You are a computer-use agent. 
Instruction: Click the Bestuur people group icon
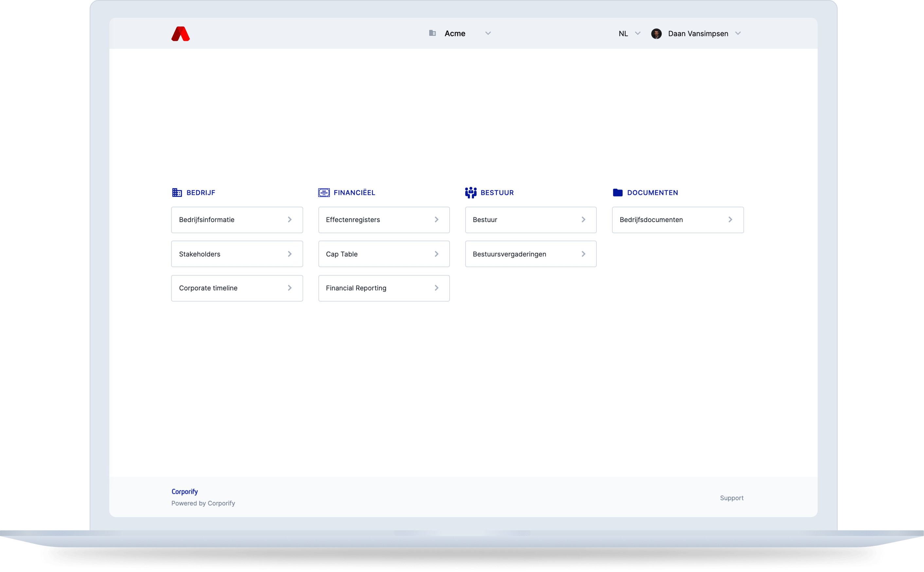pyautogui.click(x=471, y=193)
